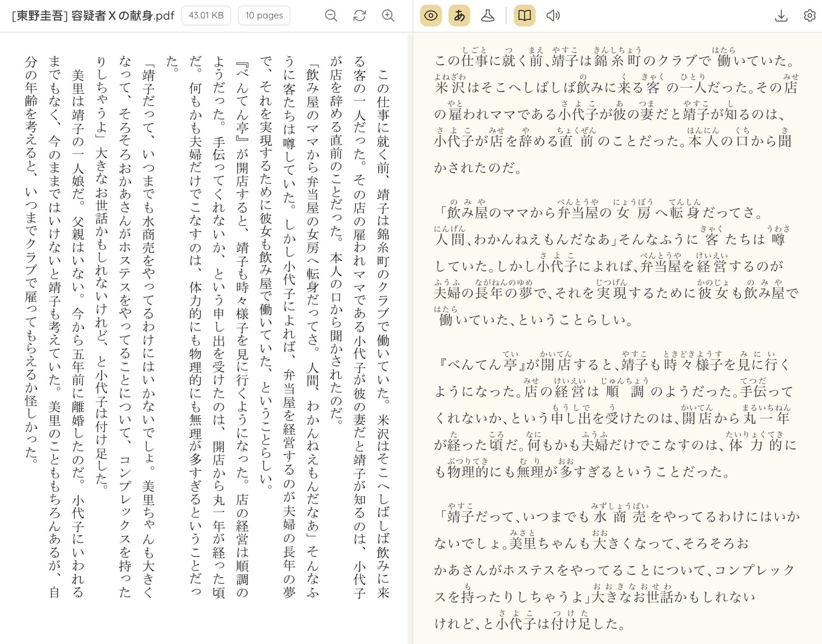Zoom out the PDF view

coord(331,16)
